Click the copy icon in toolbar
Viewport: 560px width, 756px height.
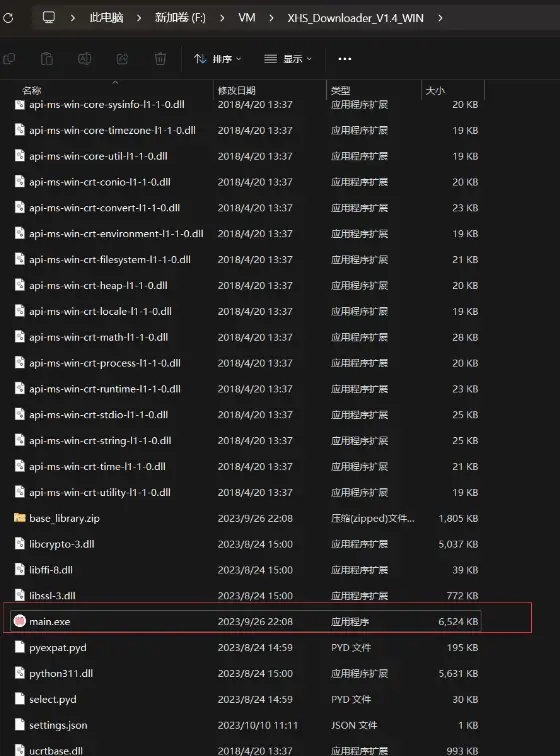click(9, 59)
